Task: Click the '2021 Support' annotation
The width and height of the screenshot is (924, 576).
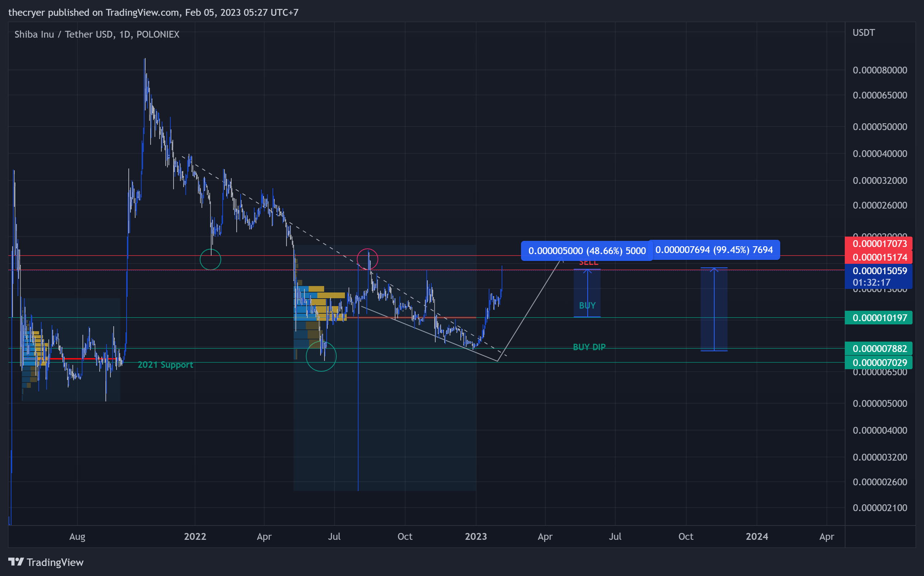Action: pos(165,365)
